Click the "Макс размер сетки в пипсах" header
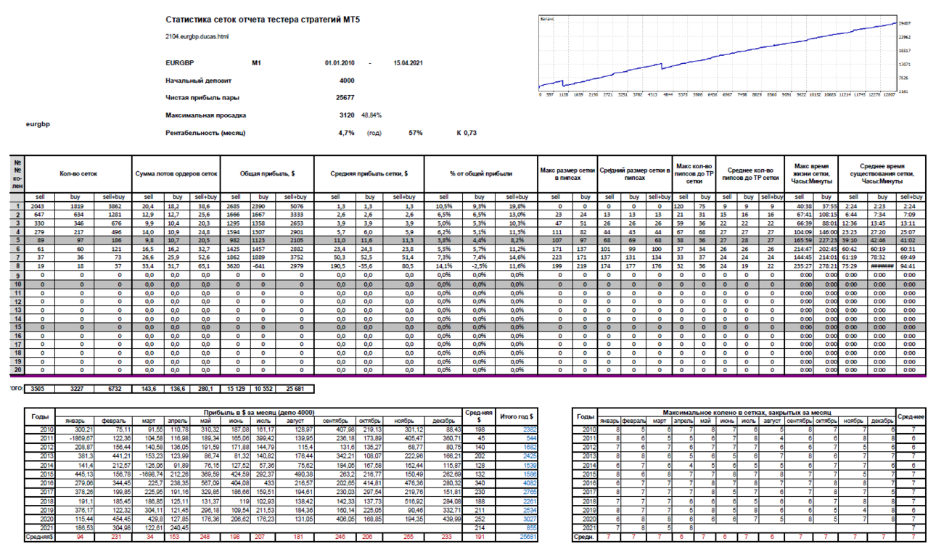Viewport: 936px width, 560px height. coord(567,174)
